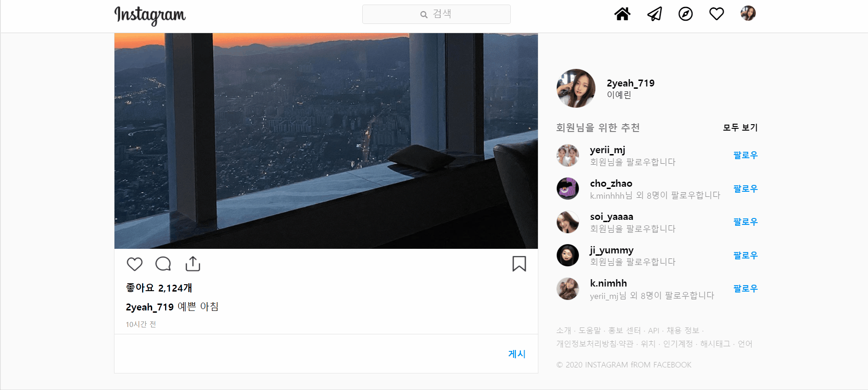The height and width of the screenshot is (390, 868).
Task: Save the post with bookmark icon
Action: click(x=519, y=264)
